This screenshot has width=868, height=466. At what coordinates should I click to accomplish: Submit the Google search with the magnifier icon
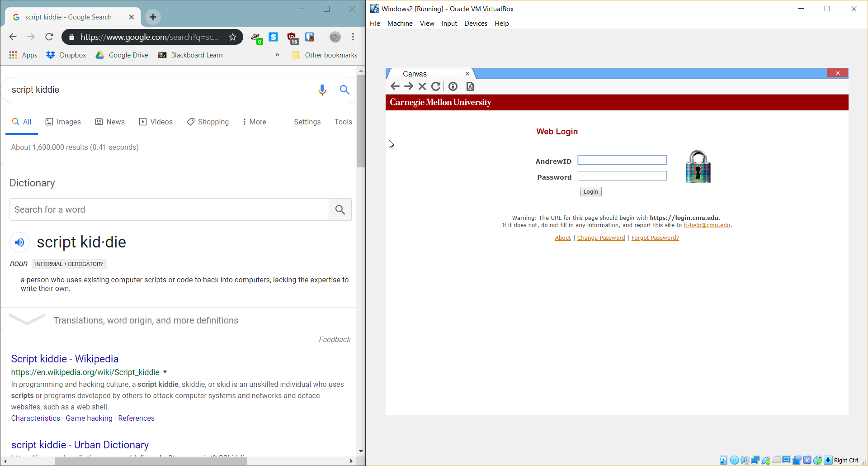pos(344,90)
